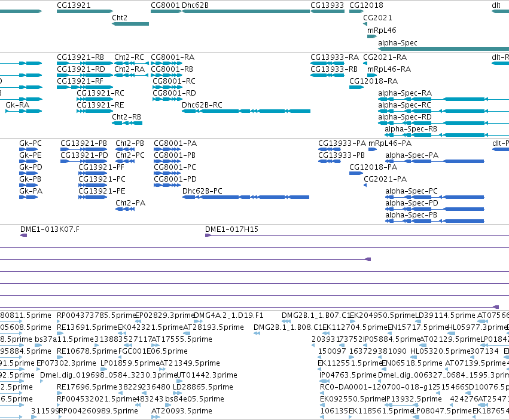The image size is (509, 420).
Task: Select the Gk-PC protein
Action: [29, 149]
